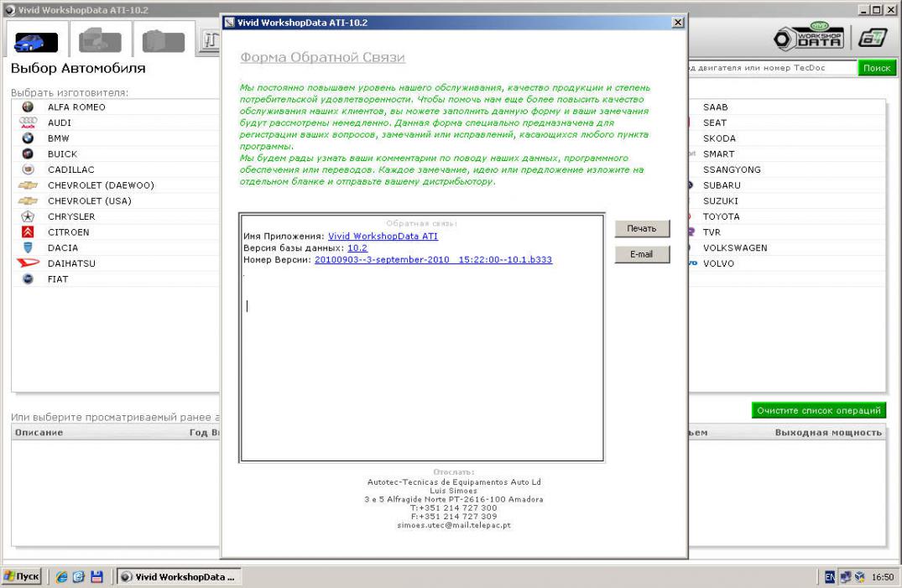Select SEAT from the manufacturer list

[x=714, y=122]
